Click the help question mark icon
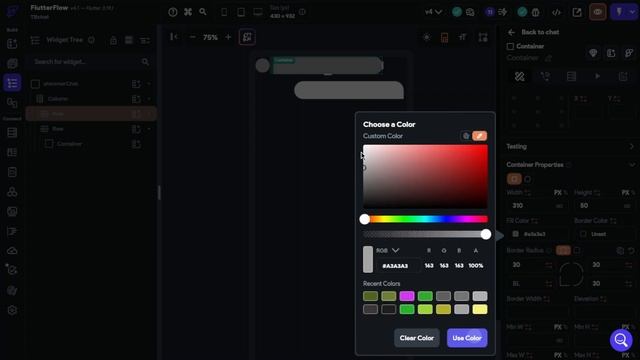 173,12
